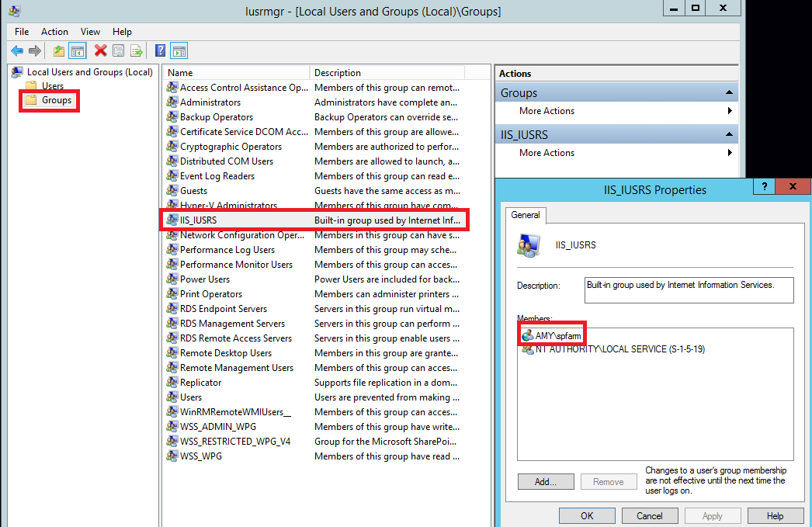Click the Forward arrow toolbar icon
Screen dimensions: 812x527
click(35, 50)
